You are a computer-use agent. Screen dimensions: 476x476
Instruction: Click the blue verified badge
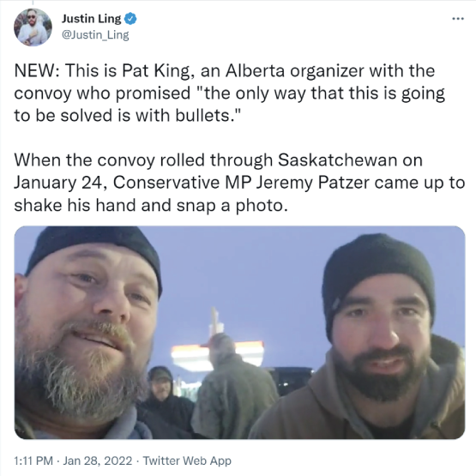(130, 19)
